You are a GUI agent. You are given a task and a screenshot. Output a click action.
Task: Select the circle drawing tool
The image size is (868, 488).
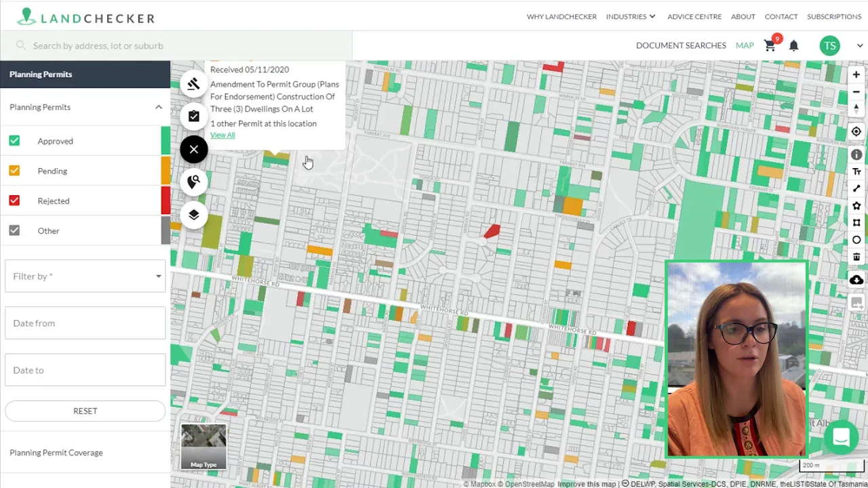(x=856, y=240)
